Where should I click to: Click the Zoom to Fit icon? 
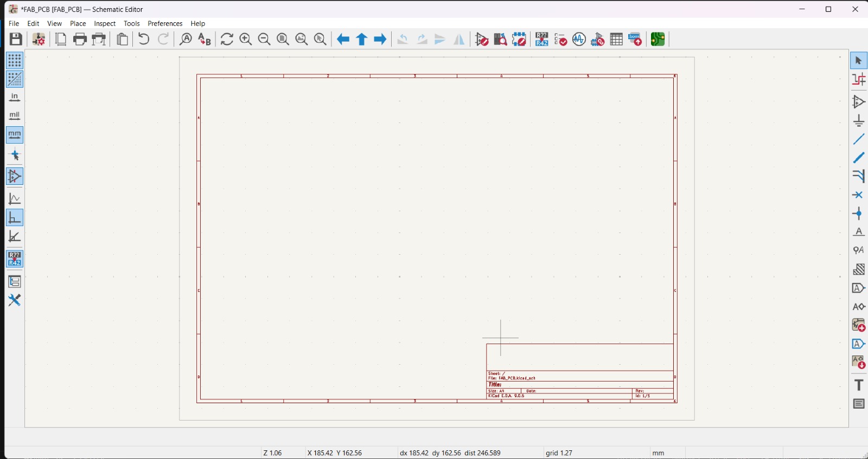click(283, 39)
